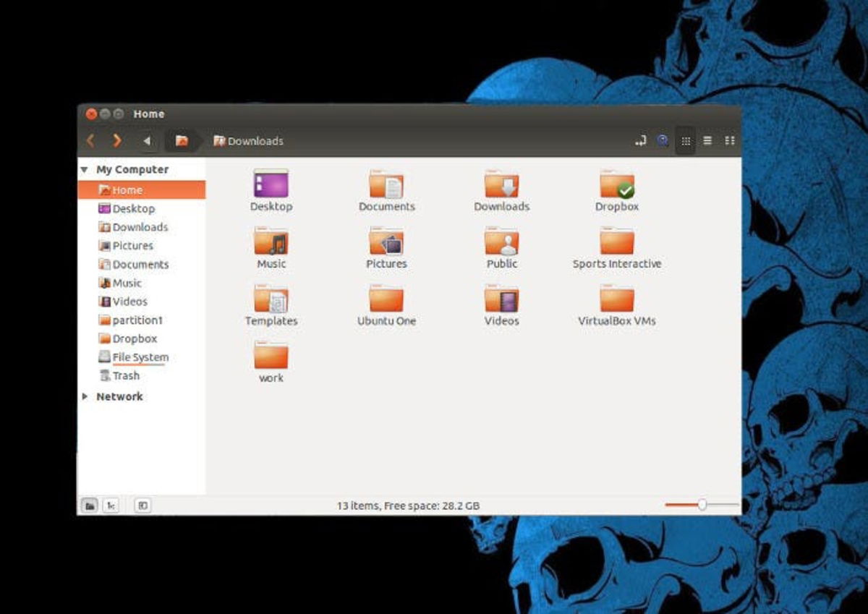Select the Ubuntu One folder icon
This screenshot has height=614, width=868.
point(386,298)
